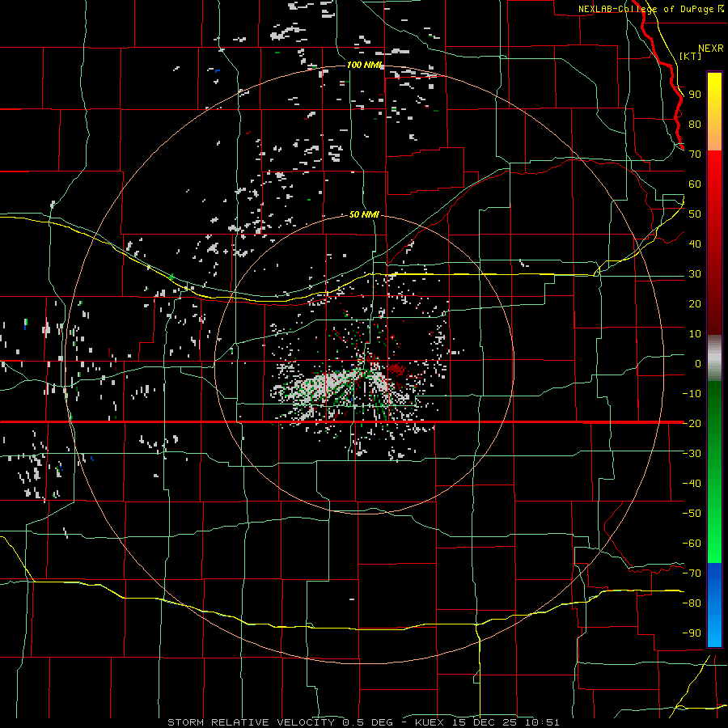728x728 pixels.
Task: Click the 0 value on the velocity scale
Action: click(x=698, y=363)
